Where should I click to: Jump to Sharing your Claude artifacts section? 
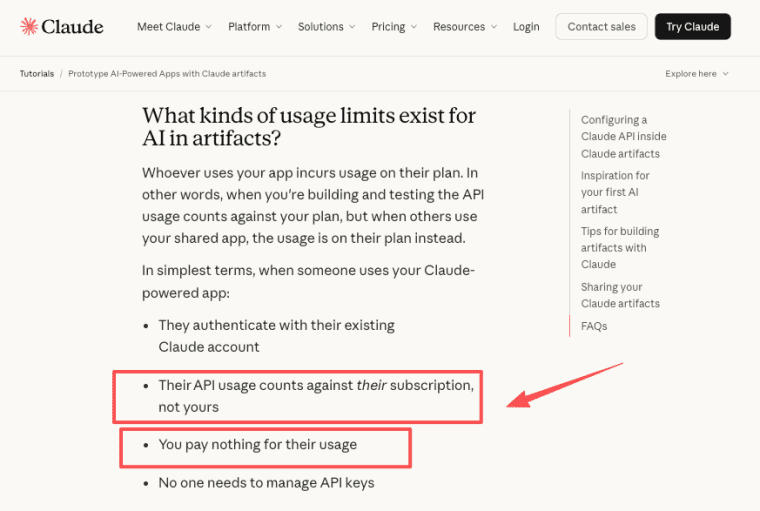click(620, 295)
